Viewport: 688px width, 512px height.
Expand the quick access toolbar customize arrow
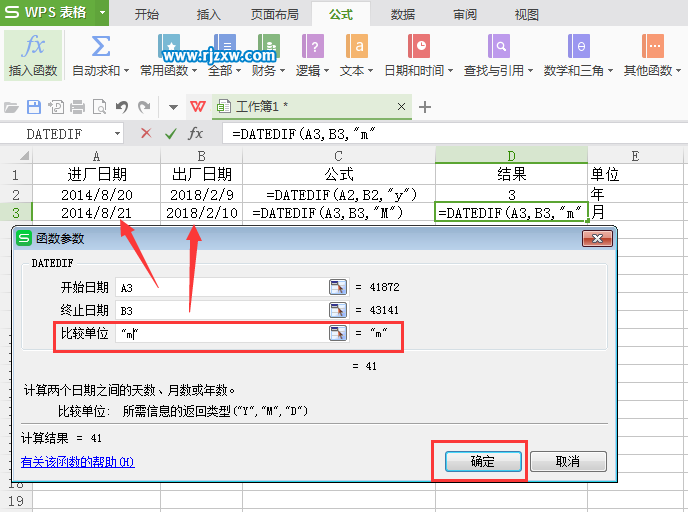click(173, 107)
